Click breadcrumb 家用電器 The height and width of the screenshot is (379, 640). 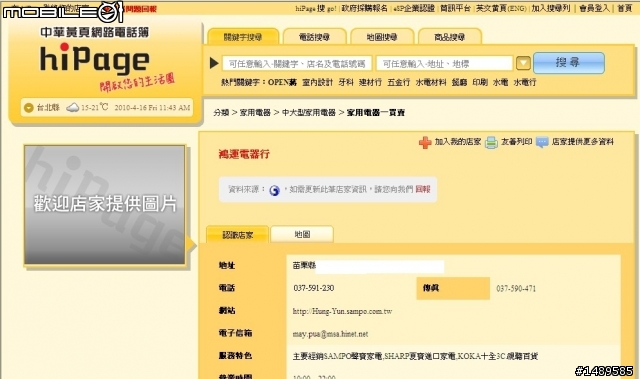255,113
